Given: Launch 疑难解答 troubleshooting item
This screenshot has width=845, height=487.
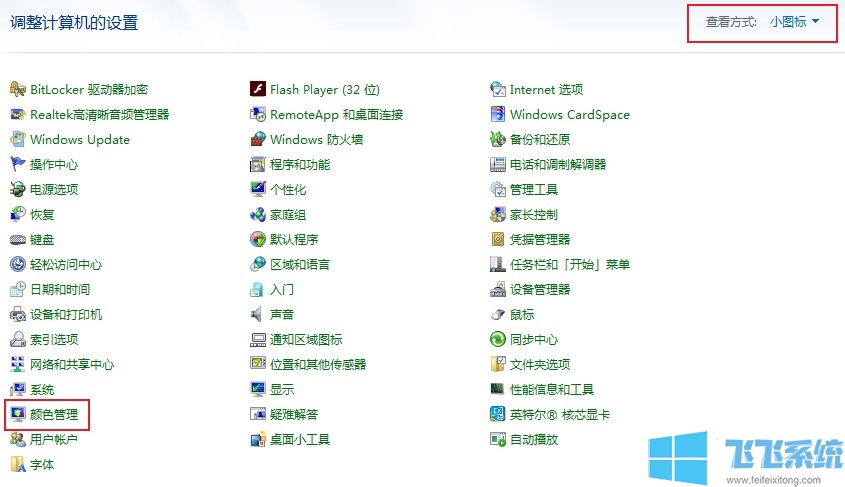Looking at the screenshot, I should pos(293,415).
